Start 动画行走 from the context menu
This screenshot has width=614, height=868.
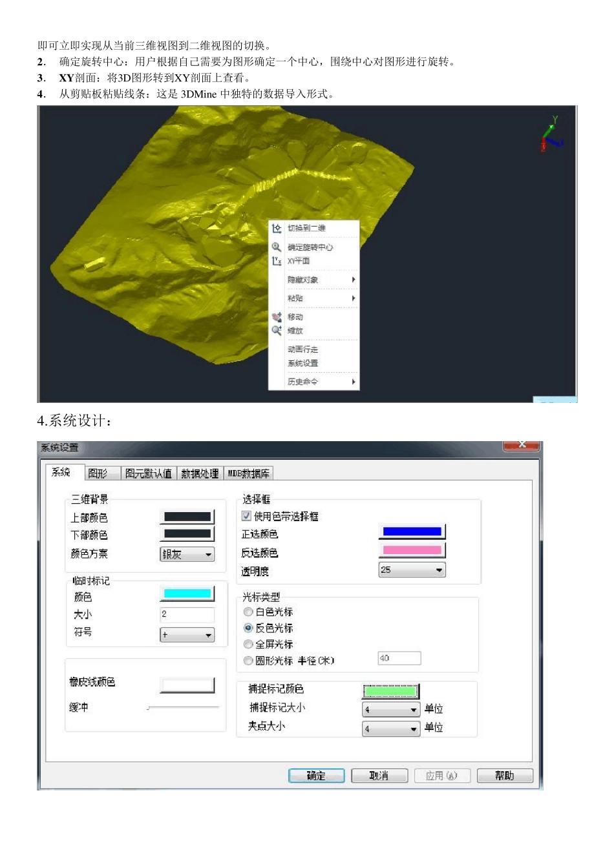302,349
